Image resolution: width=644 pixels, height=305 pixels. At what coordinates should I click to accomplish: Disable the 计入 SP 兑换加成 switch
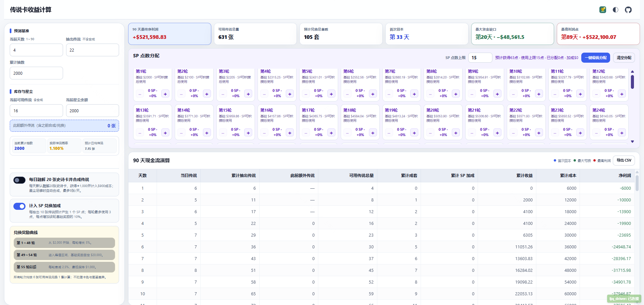pos(19,206)
